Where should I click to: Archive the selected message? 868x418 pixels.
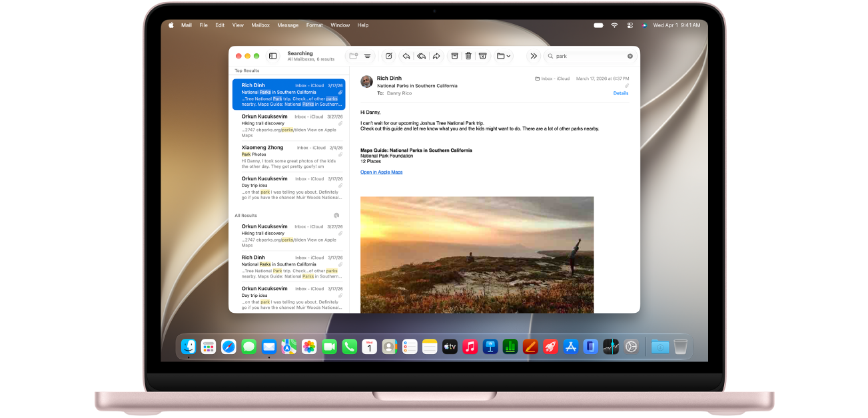(x=454, y=56)
